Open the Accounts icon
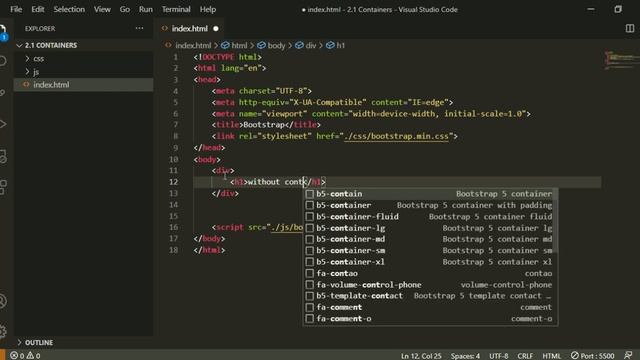The height and width of the screenshot is (360, 640). point(3,301)
